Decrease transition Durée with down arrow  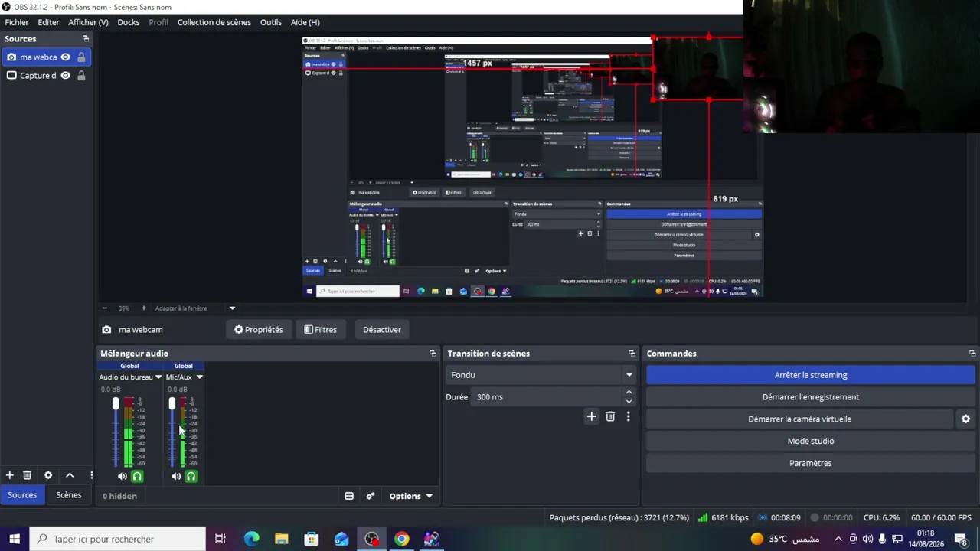[629, 401]
